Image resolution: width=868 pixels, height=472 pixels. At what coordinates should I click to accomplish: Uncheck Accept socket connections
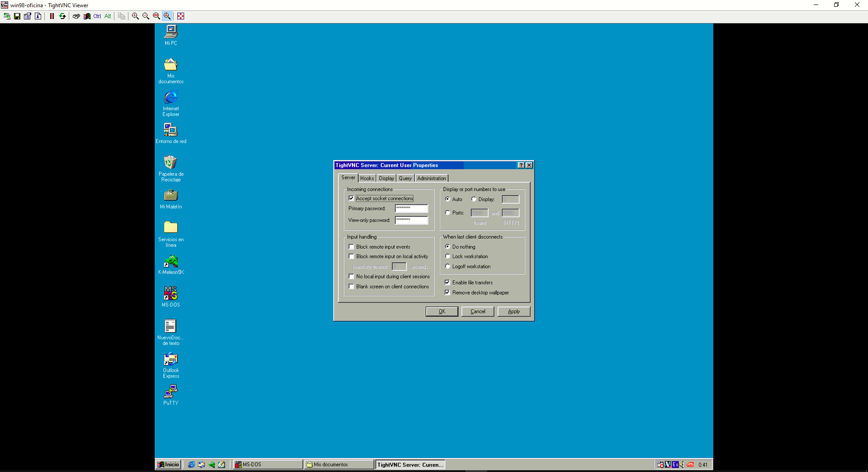[x=351, y=198]
